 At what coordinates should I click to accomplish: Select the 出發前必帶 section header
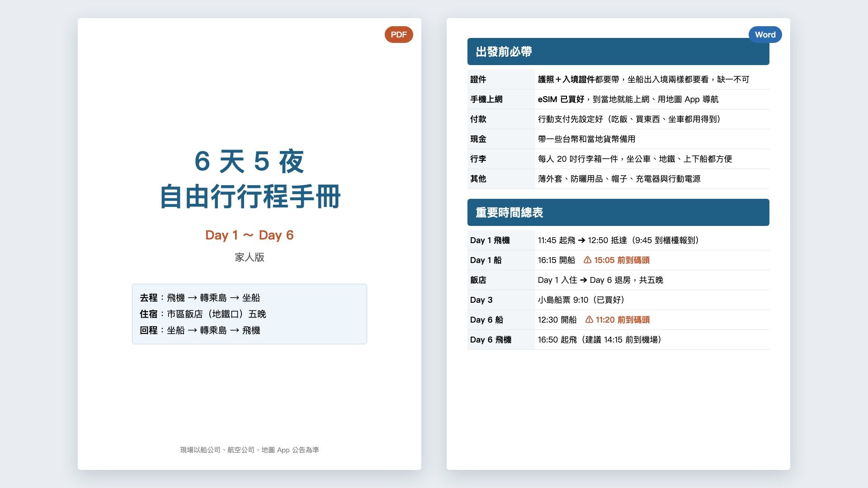[x=618, y=52]
